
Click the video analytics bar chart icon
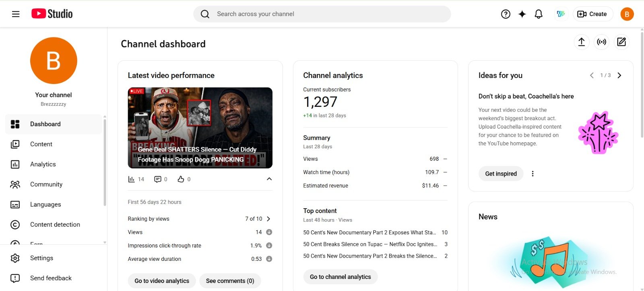132,179
